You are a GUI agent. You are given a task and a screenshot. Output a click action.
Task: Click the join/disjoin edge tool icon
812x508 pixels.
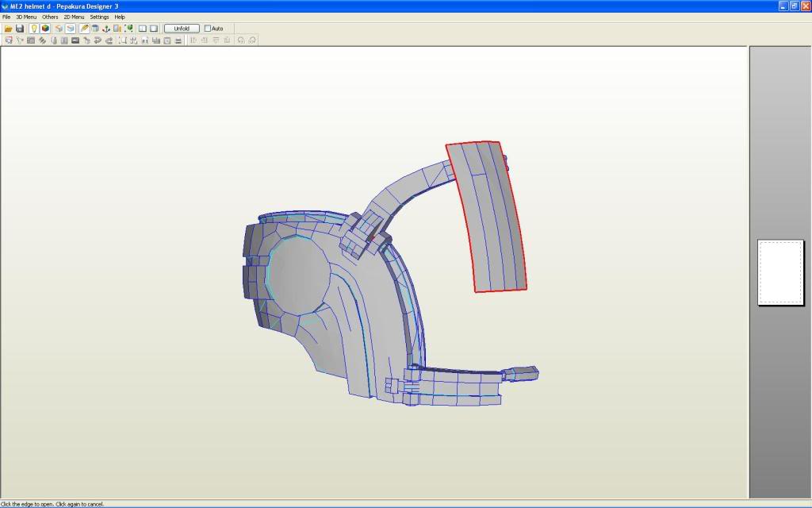click(20, 40)
